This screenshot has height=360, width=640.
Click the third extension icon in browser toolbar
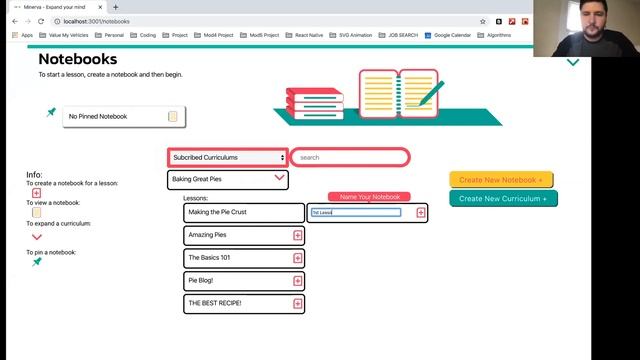pyautogui.click(x=525, y=21)
